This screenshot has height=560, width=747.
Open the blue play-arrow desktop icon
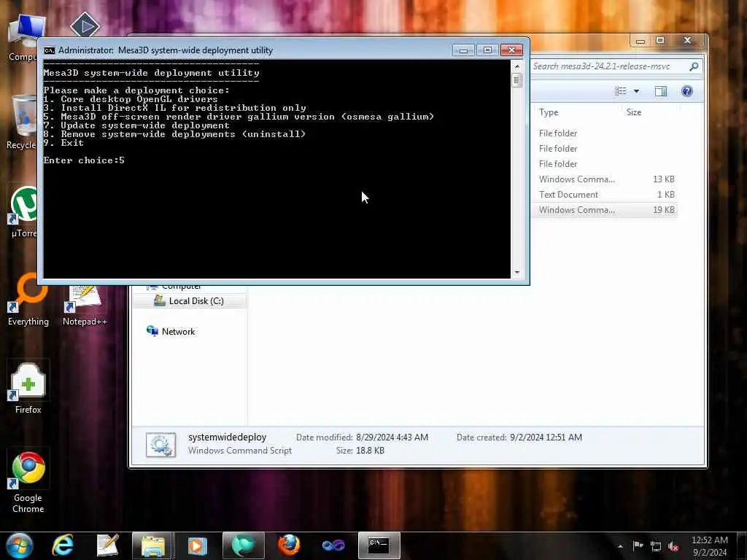[85, 25]
